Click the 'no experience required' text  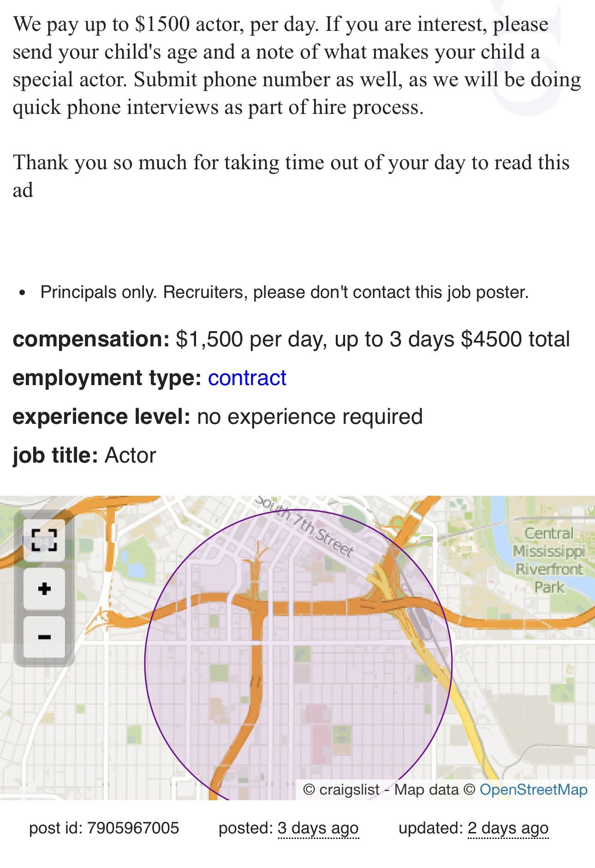pyautogui.click(x=309, y=417)
